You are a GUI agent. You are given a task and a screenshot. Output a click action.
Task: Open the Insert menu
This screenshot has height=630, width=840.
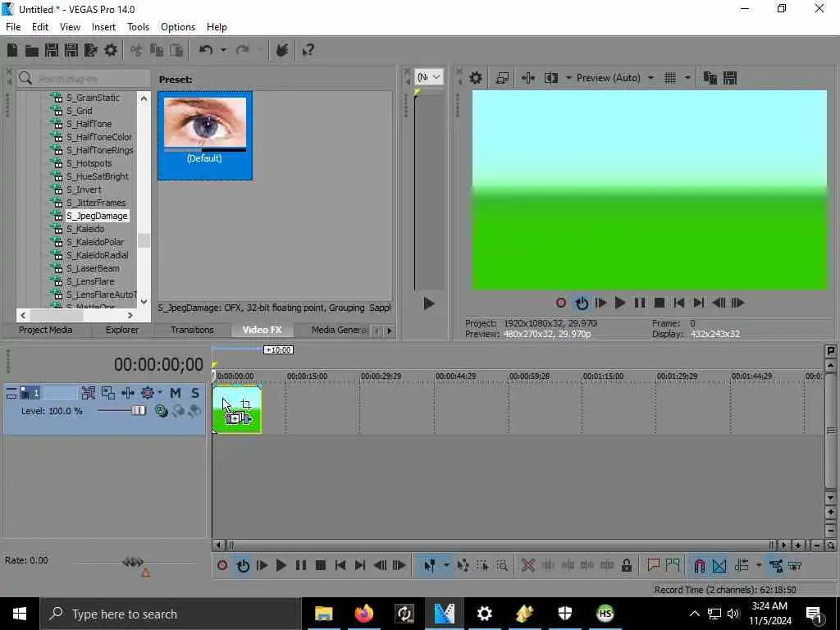tap(103, 27)
